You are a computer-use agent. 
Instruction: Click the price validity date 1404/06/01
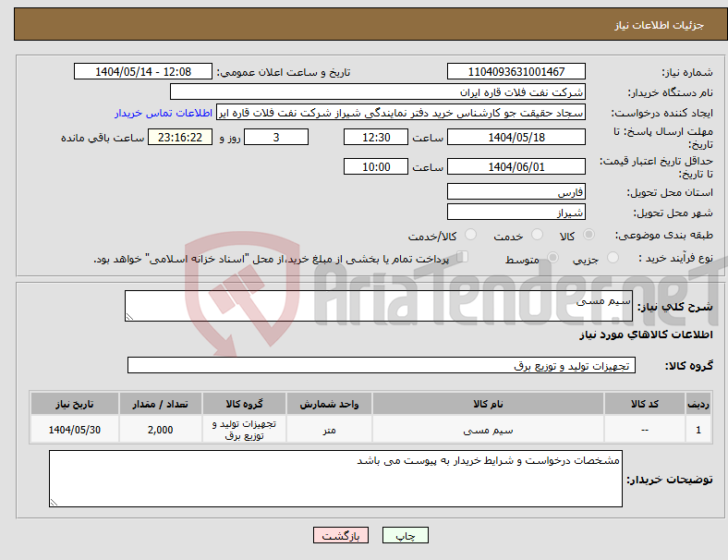(516, 166)
